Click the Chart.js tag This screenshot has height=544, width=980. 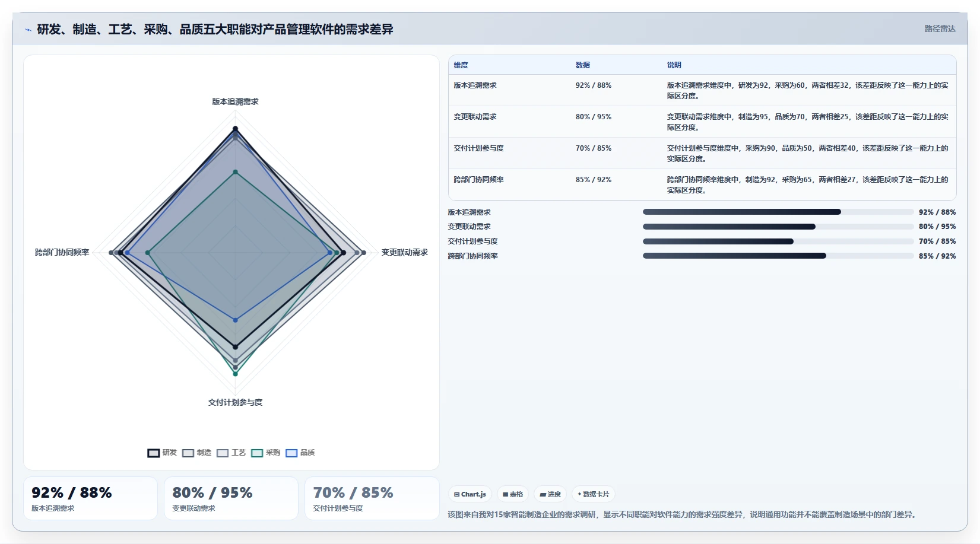[x=470, y=494]
